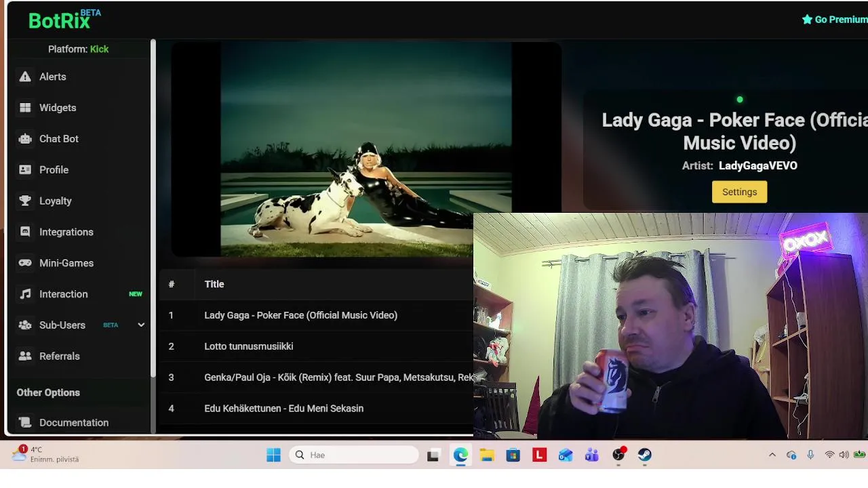Click the volume speaker tray icon

(844, 455)
